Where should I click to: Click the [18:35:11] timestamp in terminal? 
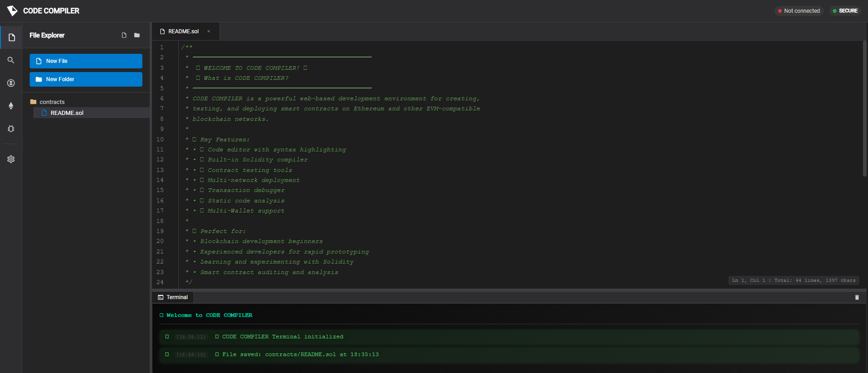(191, 337)
